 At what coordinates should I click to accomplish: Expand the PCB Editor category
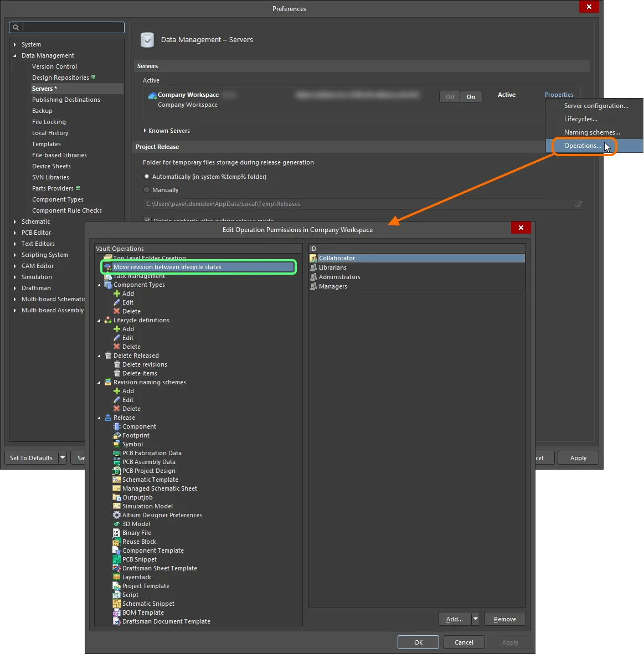coord(15,233)
